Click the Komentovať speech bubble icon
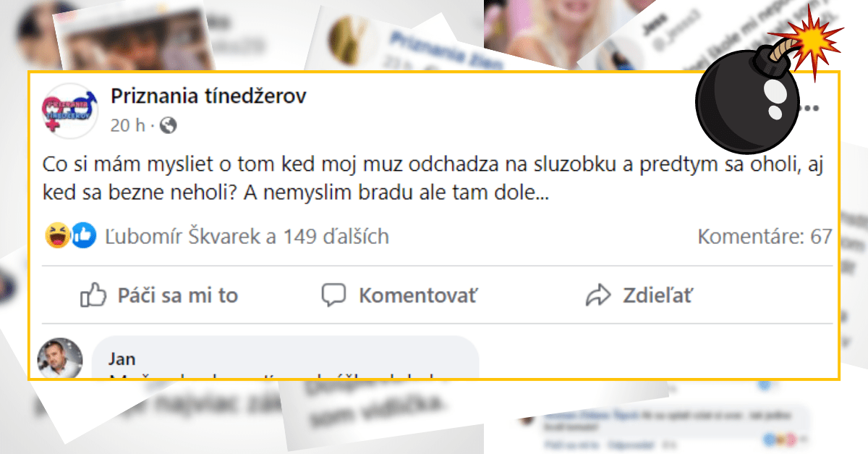868x454 pixels. 333,295
